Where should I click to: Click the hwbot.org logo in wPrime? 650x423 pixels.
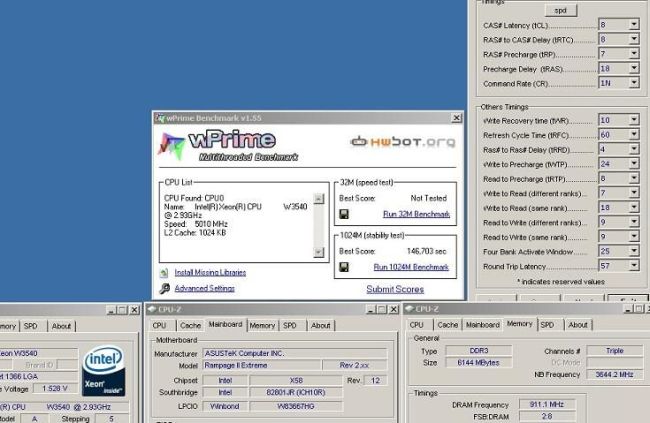[x=403, y=142]
